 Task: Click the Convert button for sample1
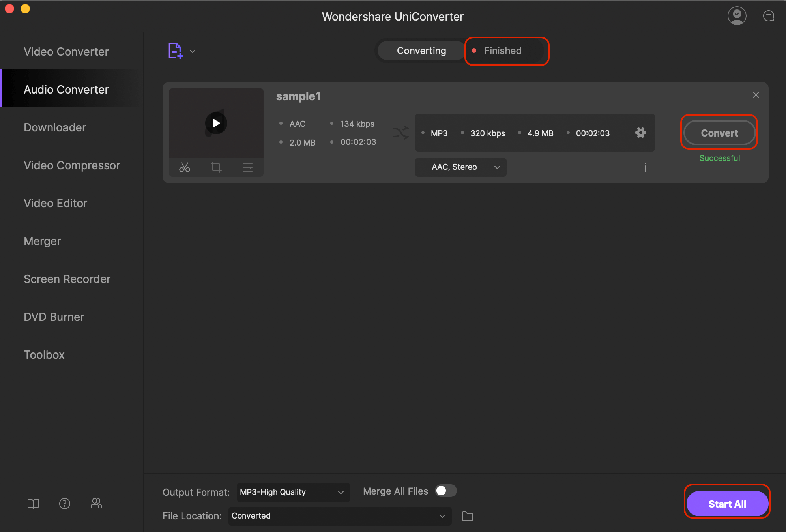pyautogui.click(x=719, y=132)
